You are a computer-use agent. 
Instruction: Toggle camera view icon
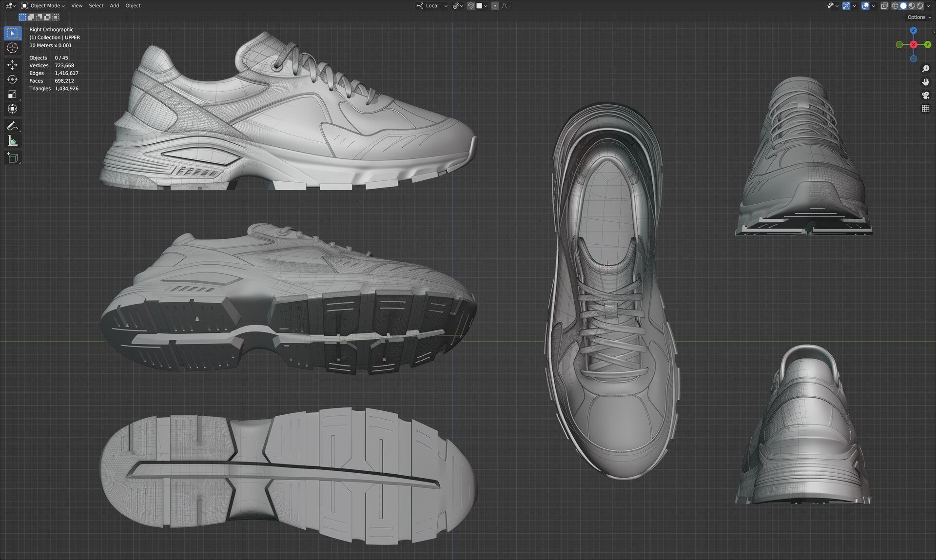pos(925,95)
